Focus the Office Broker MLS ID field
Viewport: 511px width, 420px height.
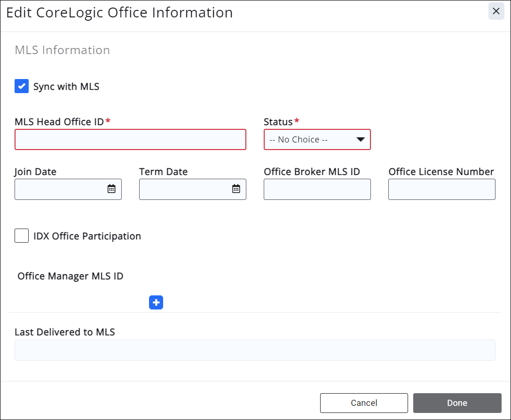point(317,189)
